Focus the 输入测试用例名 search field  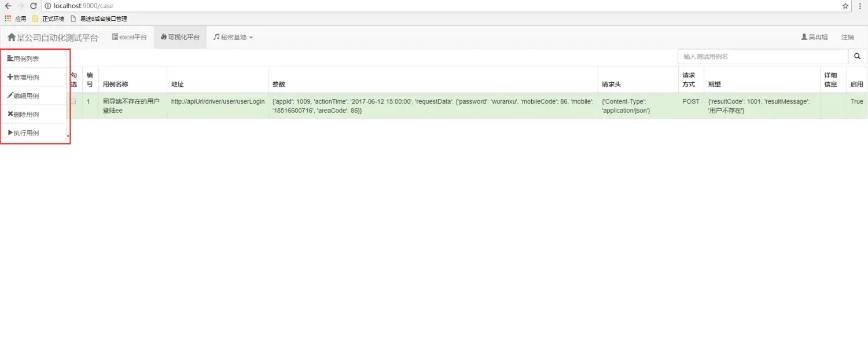(x=763, y=57)
